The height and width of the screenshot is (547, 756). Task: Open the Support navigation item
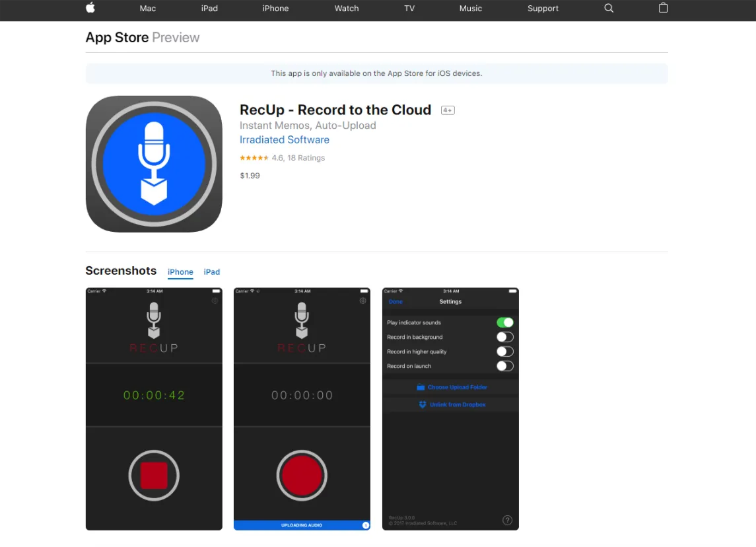coord(543,8)
